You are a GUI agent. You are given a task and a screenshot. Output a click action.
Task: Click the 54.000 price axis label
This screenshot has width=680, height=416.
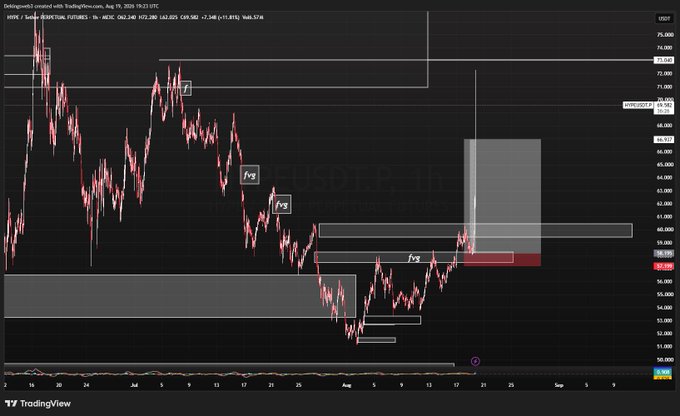(x=665, y=308)
